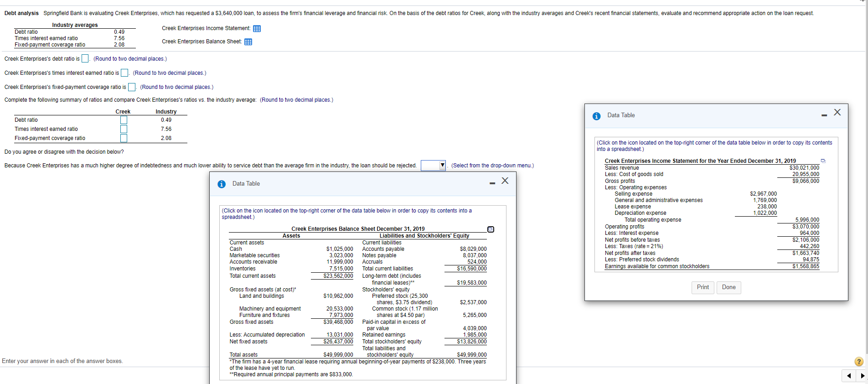
Task: Click the Earnings available for common stockholders $1,568,865
Action: tap(806, 266)
